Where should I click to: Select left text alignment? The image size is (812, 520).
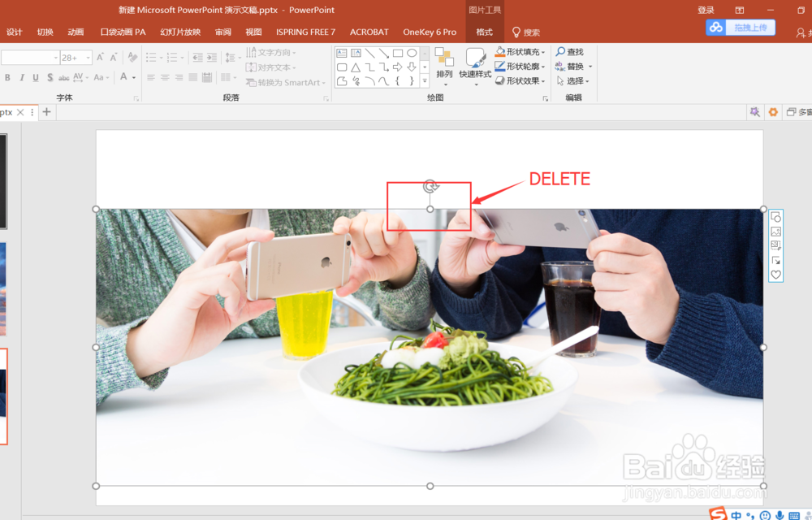[x=151, y=78]
